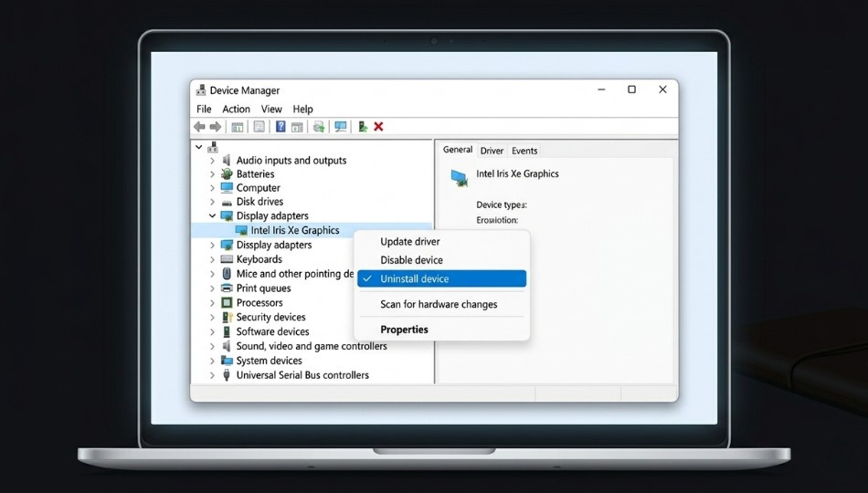
Task: Collapse the root computer node chevron
Action: (199, 147)
